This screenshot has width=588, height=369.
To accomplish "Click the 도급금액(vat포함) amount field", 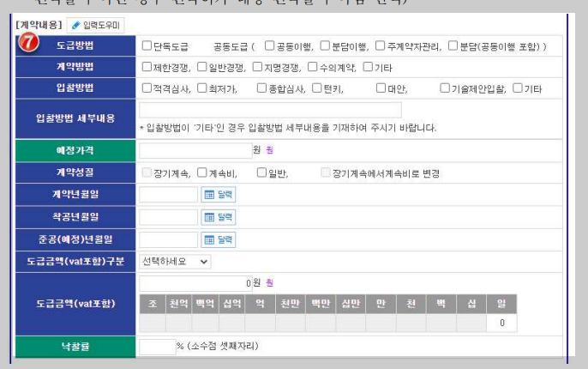I will pyautogui.click(x=195, y=283).
